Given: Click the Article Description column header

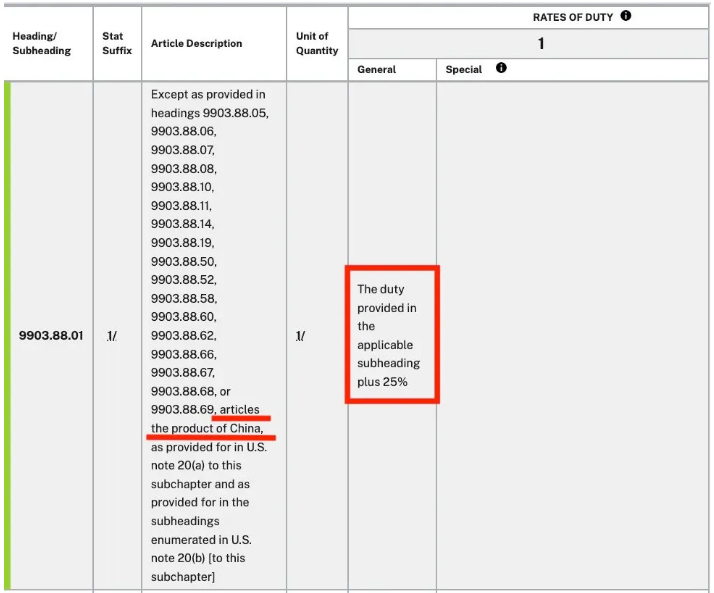Looking at the screenshot, I should [x=197, y=43].
